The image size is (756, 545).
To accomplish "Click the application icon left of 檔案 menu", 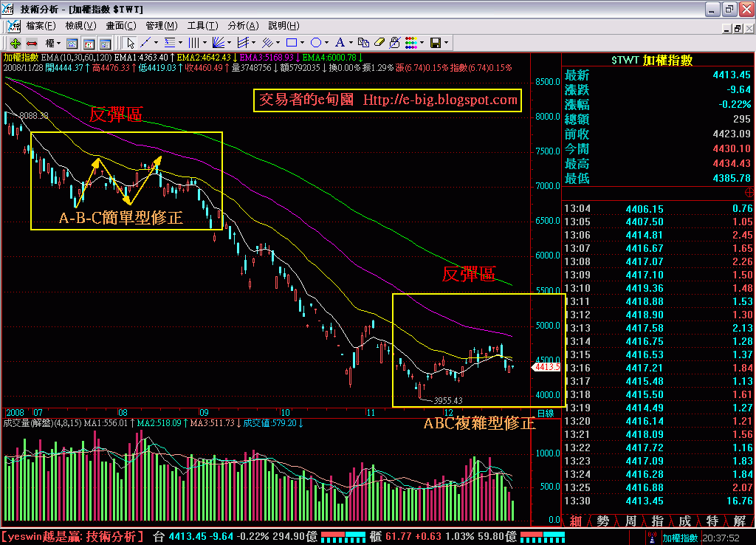I will (x=13, y=26).
